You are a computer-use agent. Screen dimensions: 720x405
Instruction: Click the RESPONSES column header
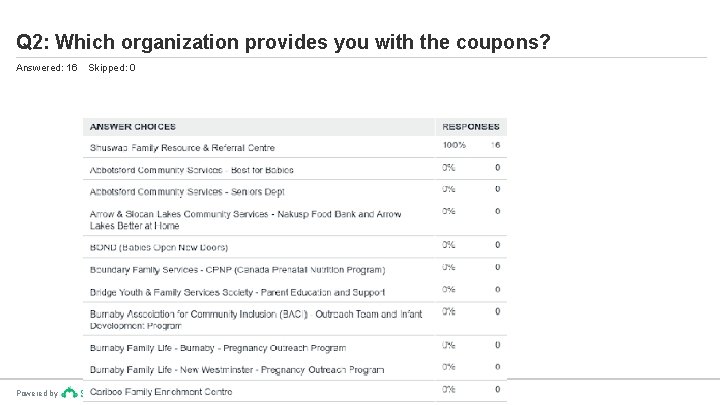click(470, 127)
